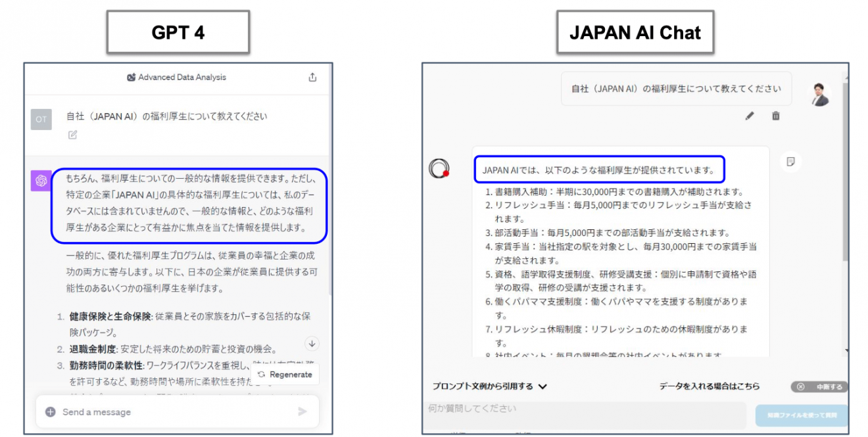Click the copy note icon beside the JAPAN AI answer

click(x=790, y=161)
